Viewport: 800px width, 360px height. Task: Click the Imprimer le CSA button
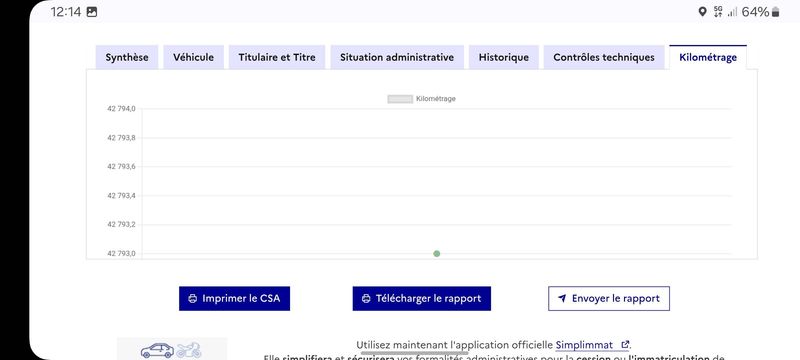[234, 298]
